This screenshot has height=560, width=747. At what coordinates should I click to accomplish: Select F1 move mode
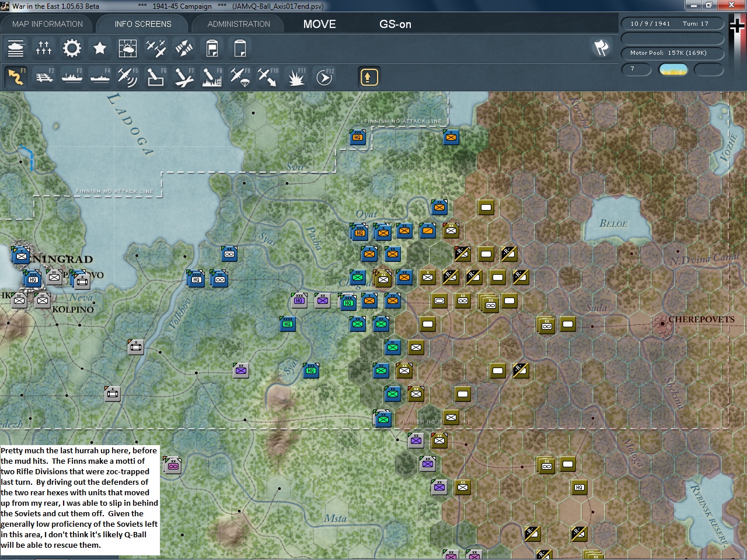16,77
